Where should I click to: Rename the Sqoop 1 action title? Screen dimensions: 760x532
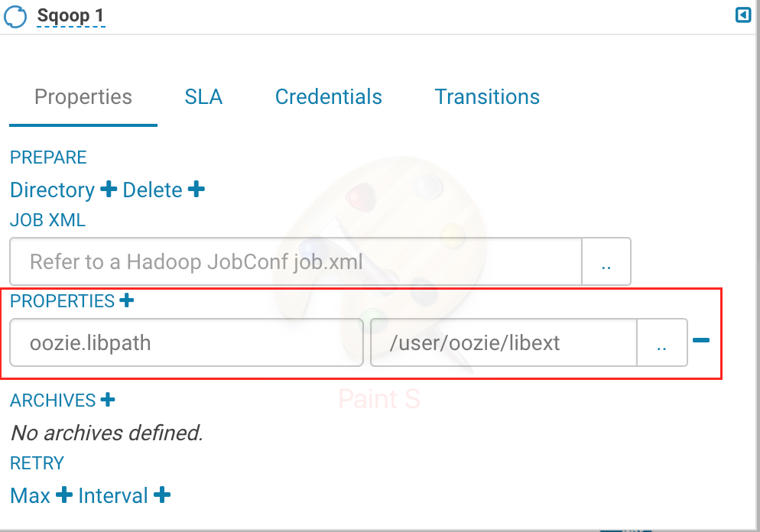(70, 15)
